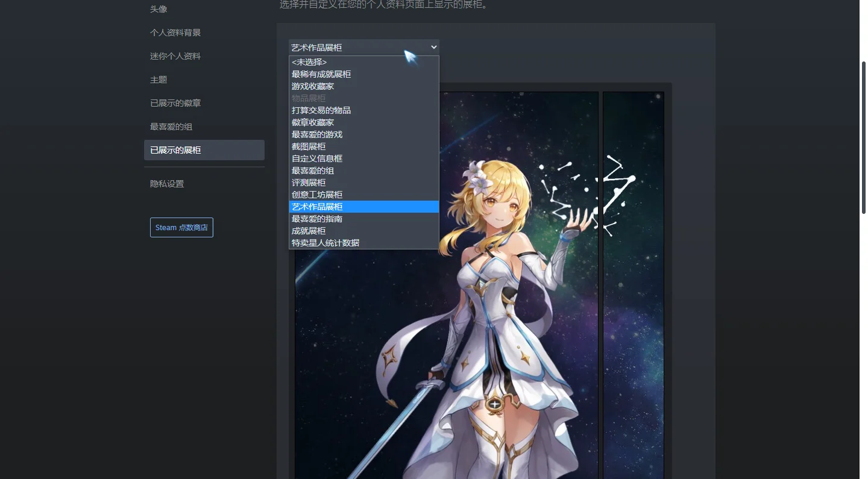Select 特卖星人统计数据 from the dropdown

click(364, 243)
